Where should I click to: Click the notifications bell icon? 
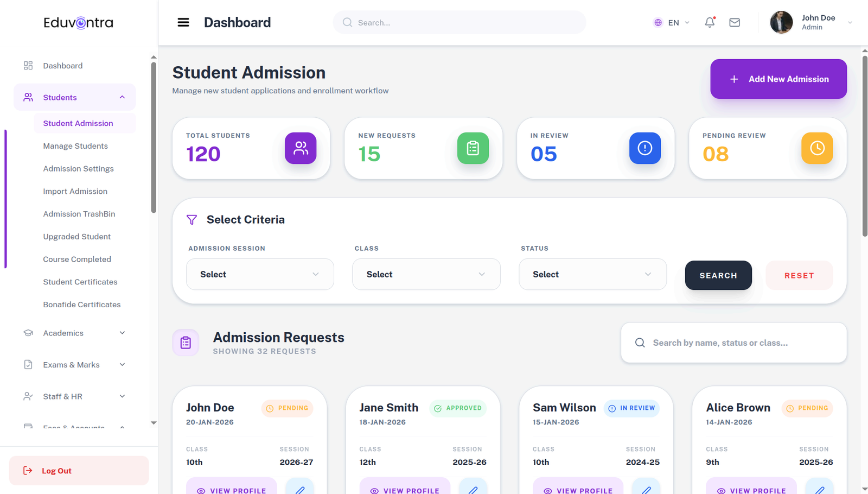pyautogui.click(x=710, y=22)
